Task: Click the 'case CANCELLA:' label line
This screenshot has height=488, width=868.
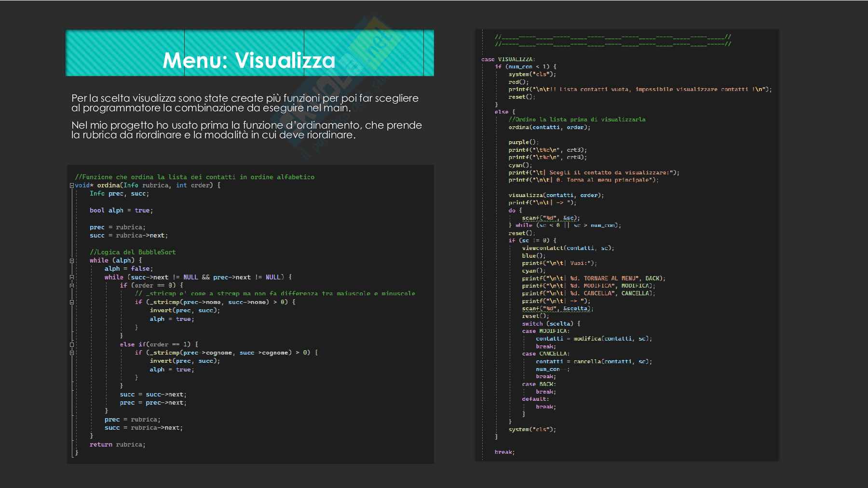Action: coord(545,354)
